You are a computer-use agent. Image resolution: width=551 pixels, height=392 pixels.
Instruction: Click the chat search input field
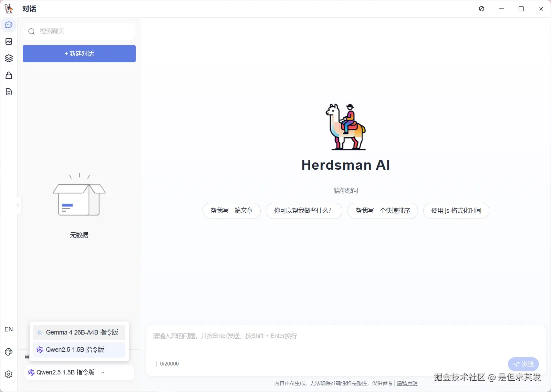(79, 31)
